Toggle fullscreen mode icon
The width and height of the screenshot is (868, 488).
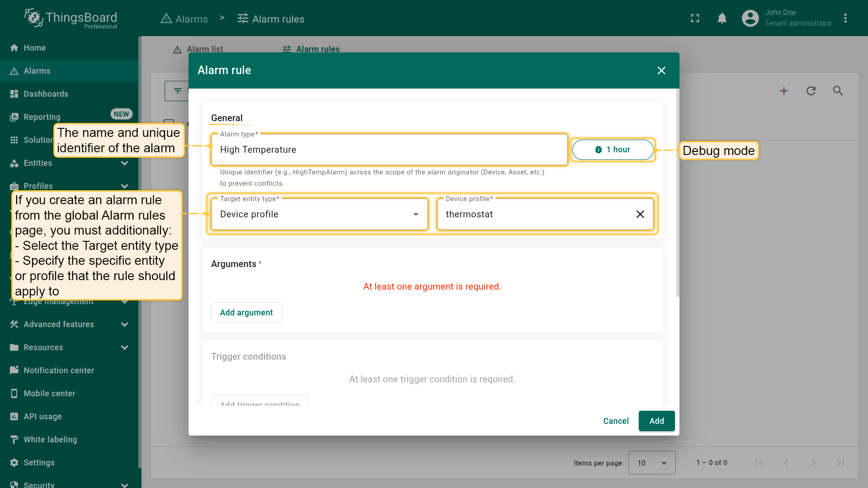[x=695, y=18]
